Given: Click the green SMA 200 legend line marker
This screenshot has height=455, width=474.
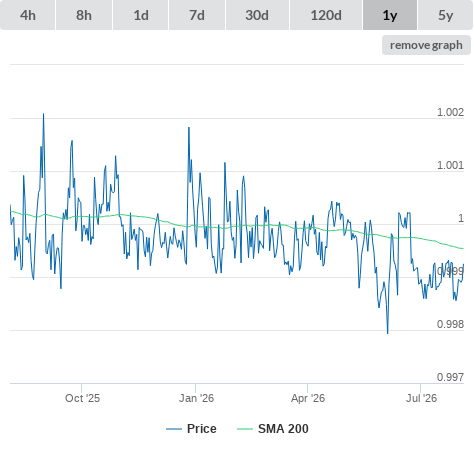Looking at the screenshot, I should pyautogui.click(x=245, y=429).
